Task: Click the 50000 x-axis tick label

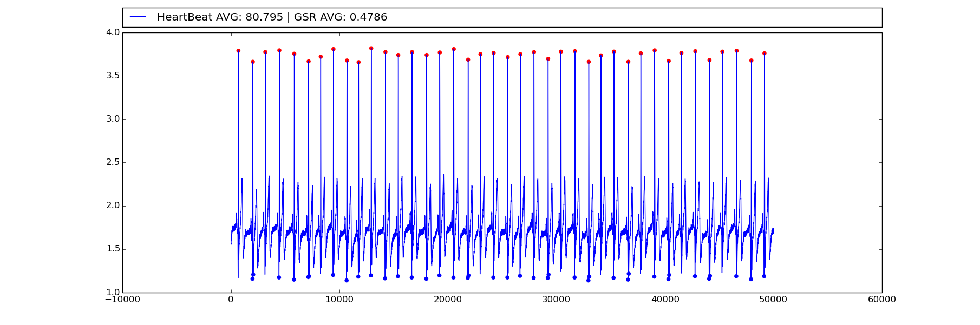Action: click(x=773, y=300)
